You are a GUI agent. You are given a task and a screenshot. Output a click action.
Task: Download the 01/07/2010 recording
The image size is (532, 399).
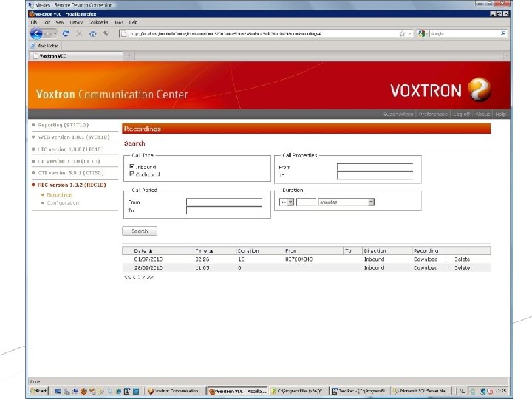[426, 259]
